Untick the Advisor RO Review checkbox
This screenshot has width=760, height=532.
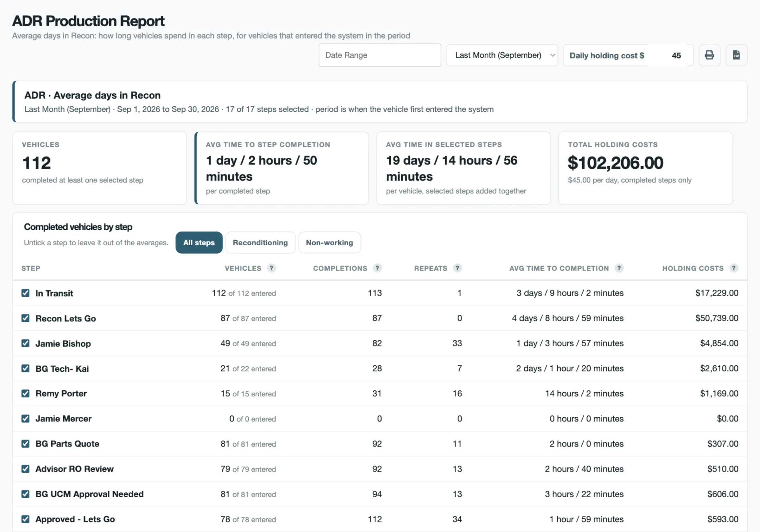(25, 469)
